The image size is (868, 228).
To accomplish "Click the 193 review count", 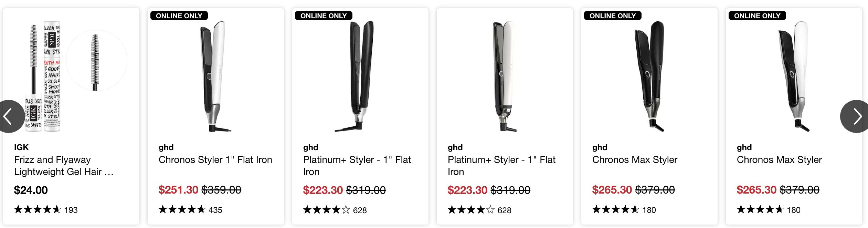I will tap(71, 210).
